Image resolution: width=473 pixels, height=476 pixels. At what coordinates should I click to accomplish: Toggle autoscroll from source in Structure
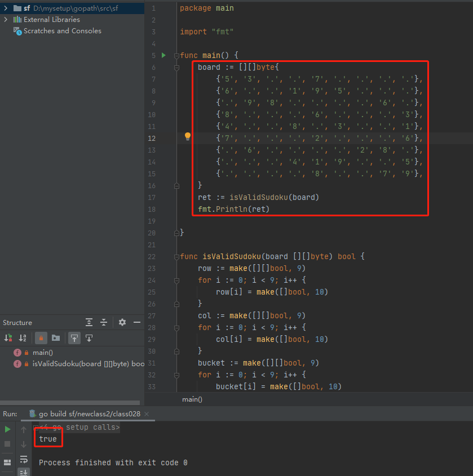89,338
